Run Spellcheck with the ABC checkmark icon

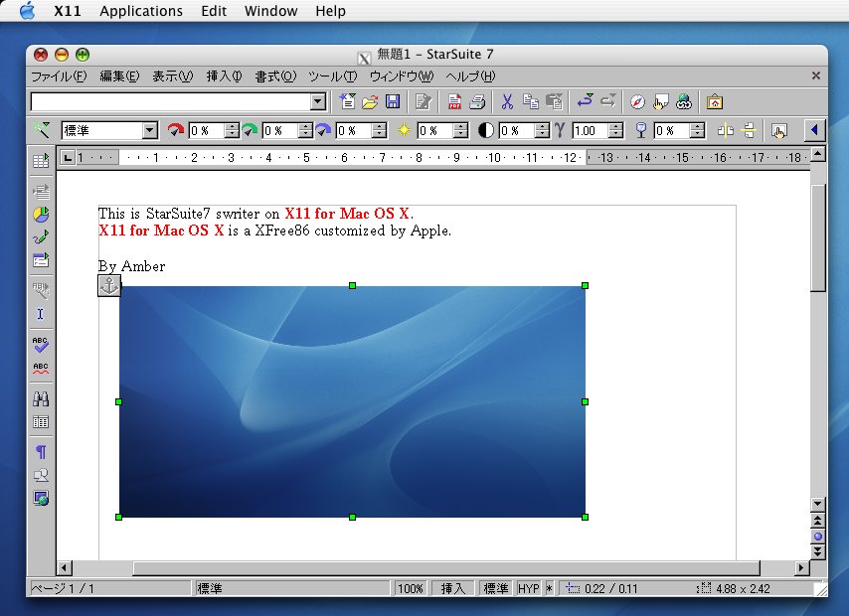tap(41, 345)
